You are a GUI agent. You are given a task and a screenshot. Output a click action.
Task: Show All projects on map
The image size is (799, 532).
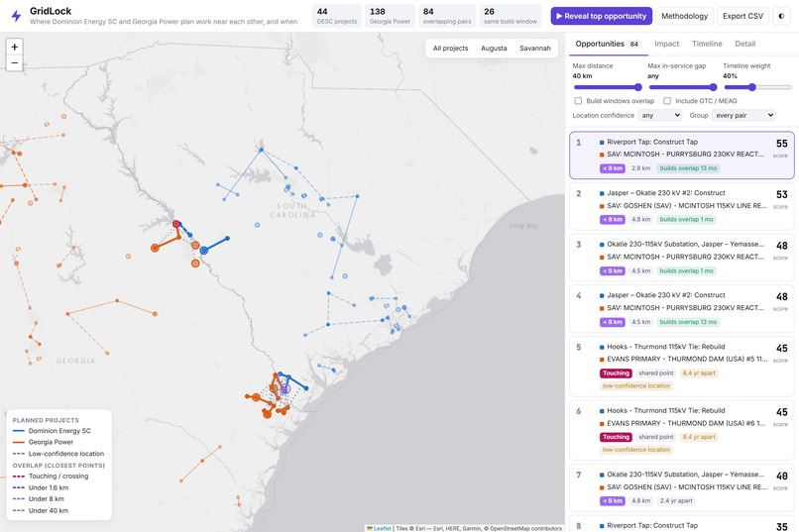point(450,49)
